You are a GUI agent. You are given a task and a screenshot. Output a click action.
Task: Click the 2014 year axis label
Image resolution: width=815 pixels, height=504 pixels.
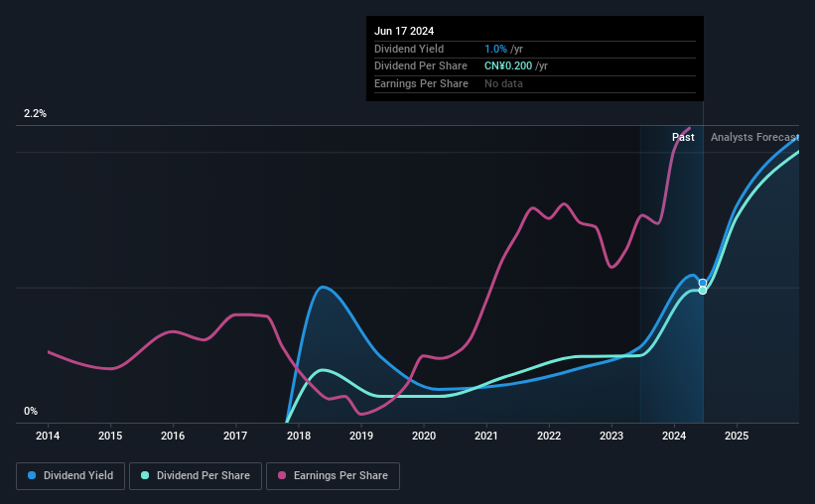click(x=48, y=436)
